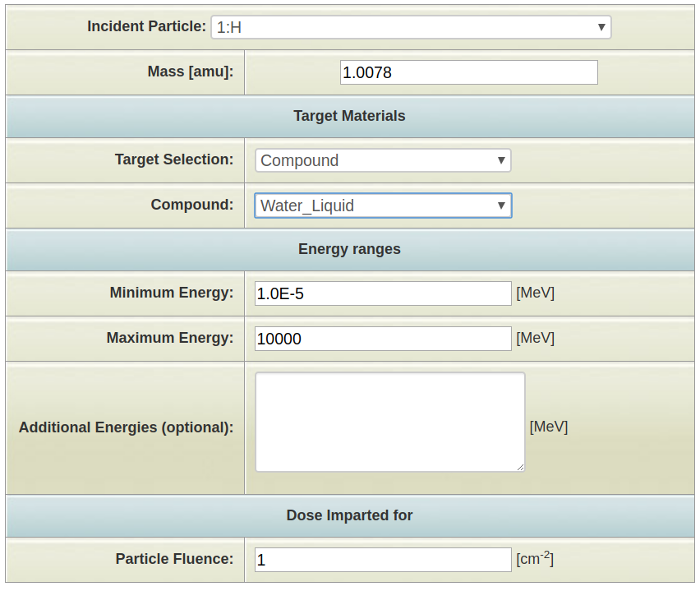Click the Target Materials section header
Screen dimensions: 700x591
click(350, 116)
